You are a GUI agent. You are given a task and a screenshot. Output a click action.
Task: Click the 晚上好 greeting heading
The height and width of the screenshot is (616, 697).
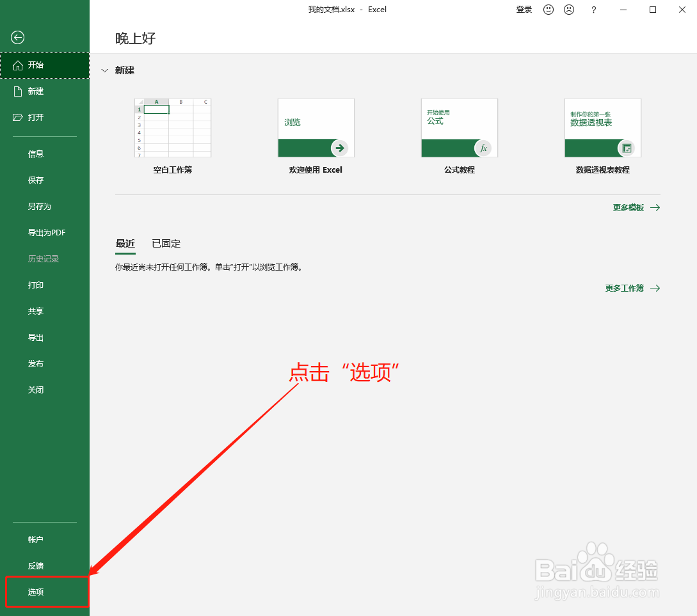(x=136, y=38)
